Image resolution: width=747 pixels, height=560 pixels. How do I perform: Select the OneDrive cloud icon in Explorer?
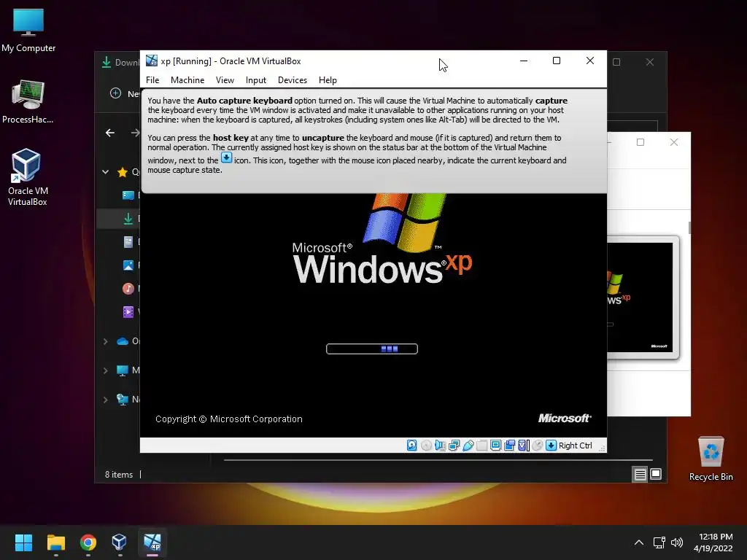(123, 341)
